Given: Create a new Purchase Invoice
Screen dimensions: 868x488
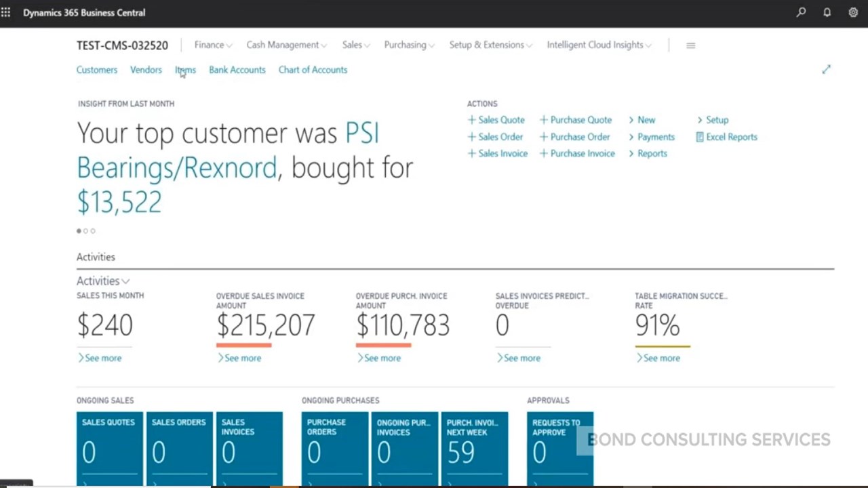Looking at the screenshot, I should 577,154.
